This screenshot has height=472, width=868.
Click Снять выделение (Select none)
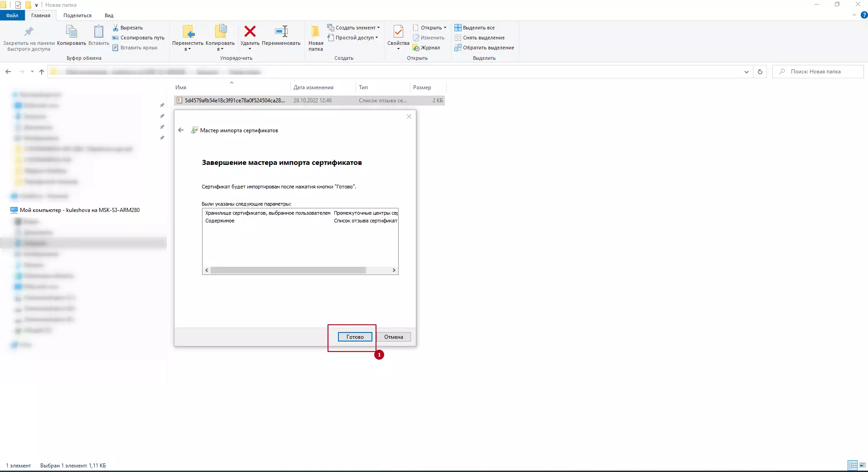pyautogui.click(x=480, y=38)
